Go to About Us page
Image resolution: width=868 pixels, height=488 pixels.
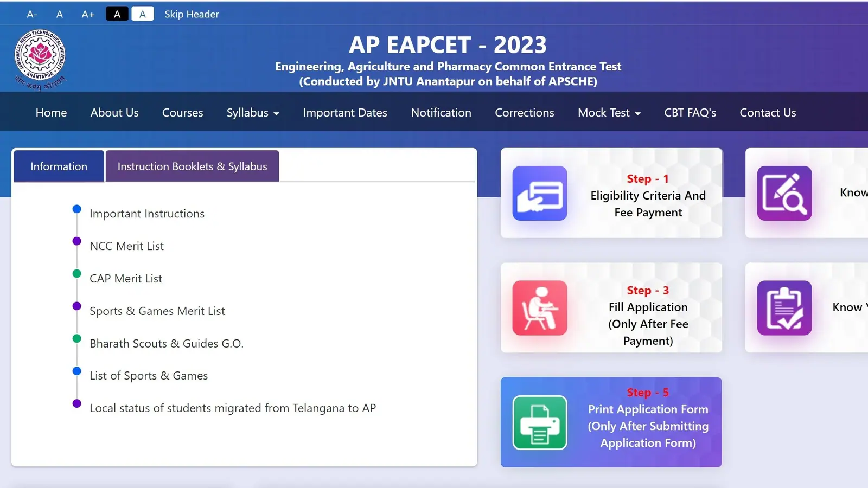114,113
